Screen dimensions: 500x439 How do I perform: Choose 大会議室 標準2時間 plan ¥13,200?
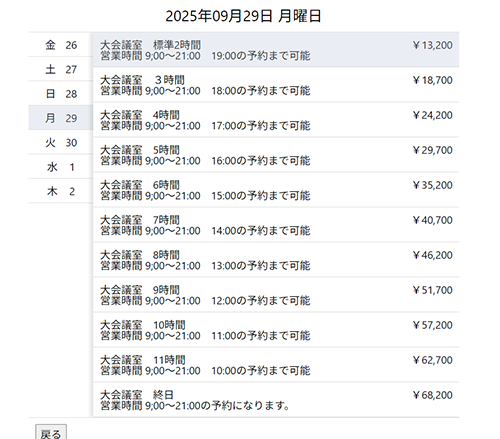click(276, 50)
